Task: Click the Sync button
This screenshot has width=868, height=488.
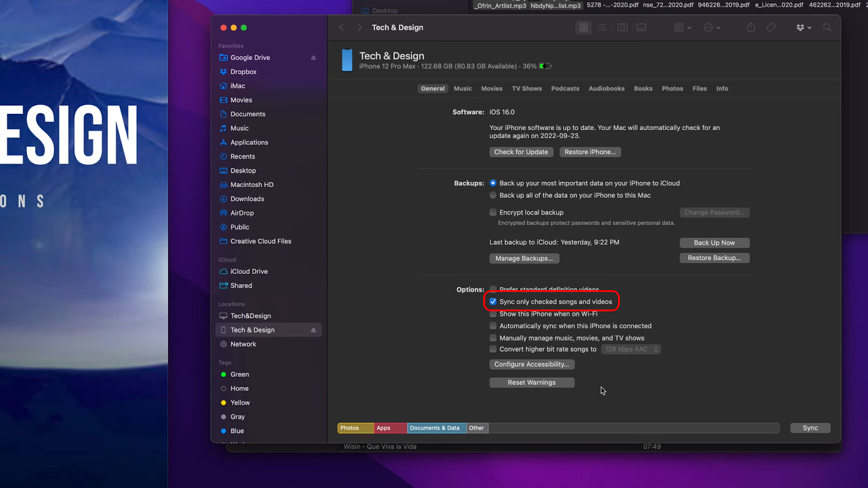Action: tap(810, 428)
